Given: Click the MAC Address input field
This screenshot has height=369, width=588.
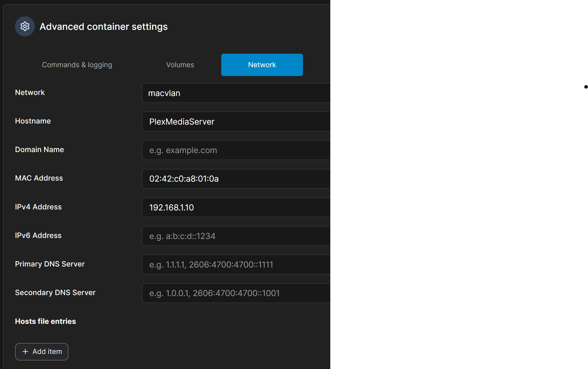Looking at the screenshot, I should 236,179.
